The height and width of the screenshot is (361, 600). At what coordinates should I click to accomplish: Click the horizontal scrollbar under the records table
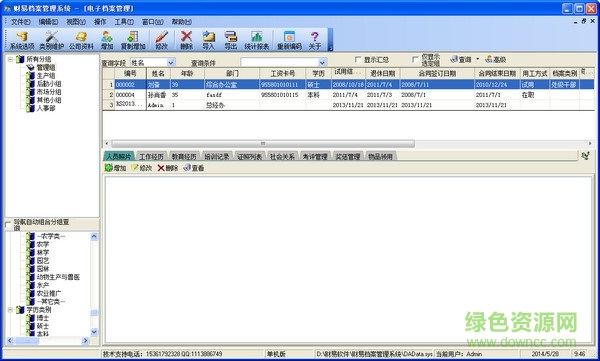click(x=263, y=144)
